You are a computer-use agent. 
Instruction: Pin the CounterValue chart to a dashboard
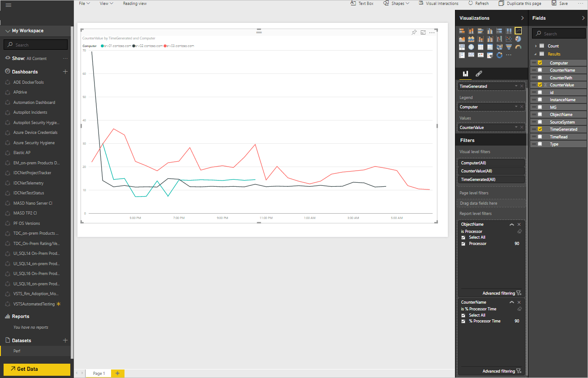tap(414, 32)
